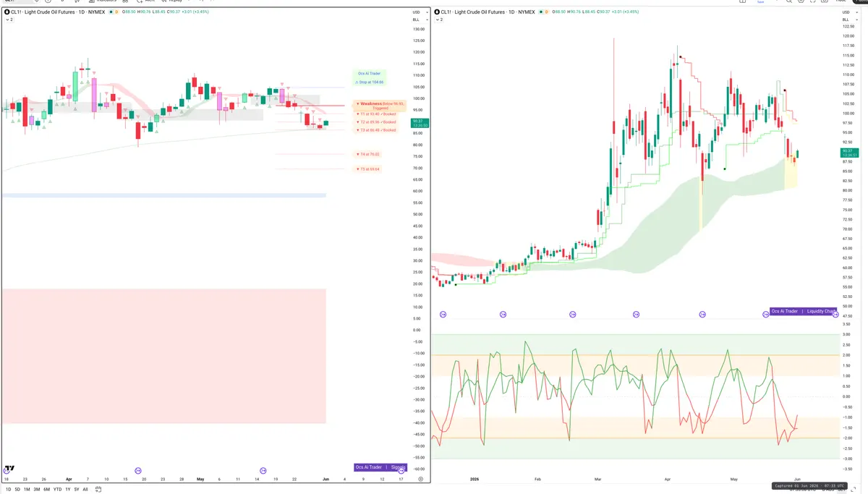
Task: Click the earliest rollover marker on right chart
Action: tap(443, 314)
